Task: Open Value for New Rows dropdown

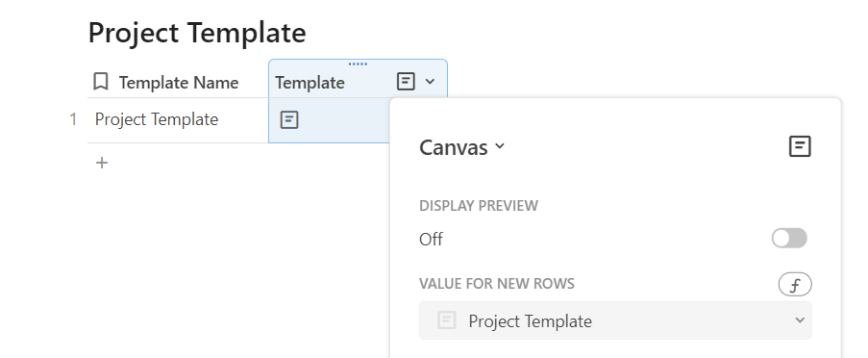Action: click(615, 320)
